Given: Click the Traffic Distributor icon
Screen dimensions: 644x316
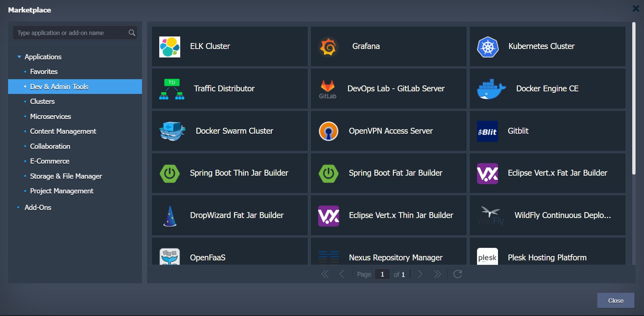Looking at the screenshot, I should [x=172, y=89].
